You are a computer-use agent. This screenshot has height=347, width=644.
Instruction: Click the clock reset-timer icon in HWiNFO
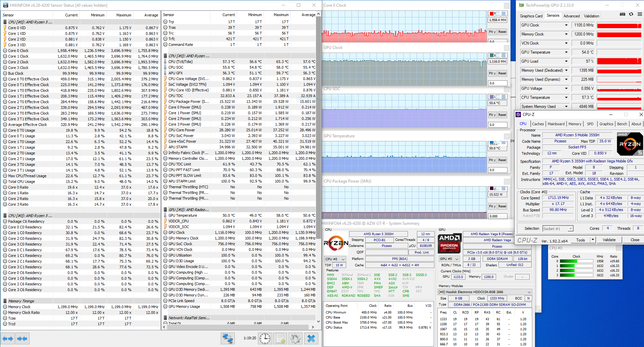click(265, 339)
